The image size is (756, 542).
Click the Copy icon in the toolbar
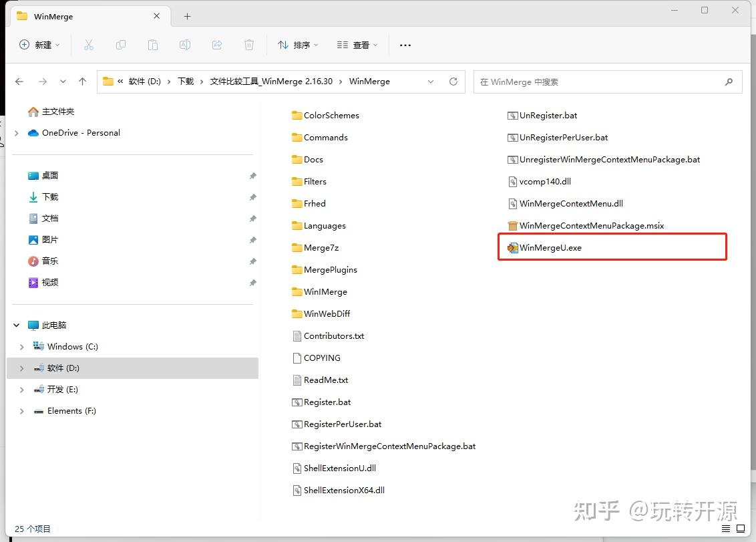(121, 45)
